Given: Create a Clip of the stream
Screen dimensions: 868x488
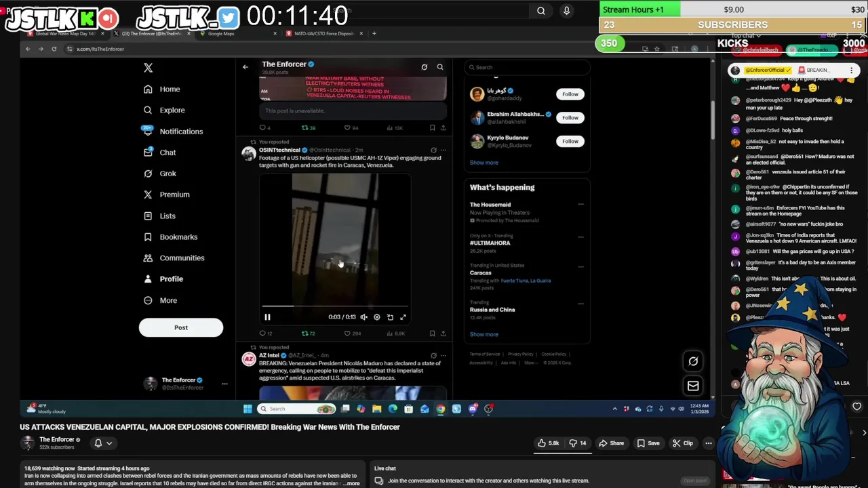Looking at the screenshot, I should tap(683, 443).
